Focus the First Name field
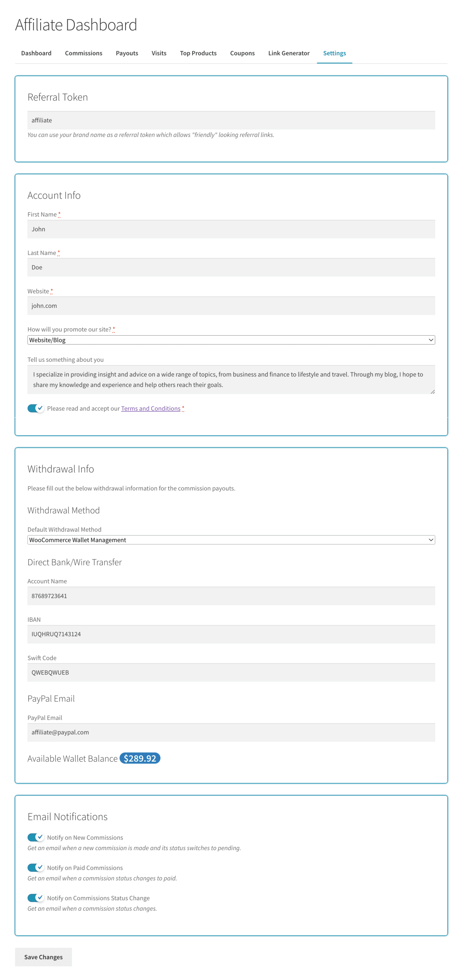 [231, 229]
